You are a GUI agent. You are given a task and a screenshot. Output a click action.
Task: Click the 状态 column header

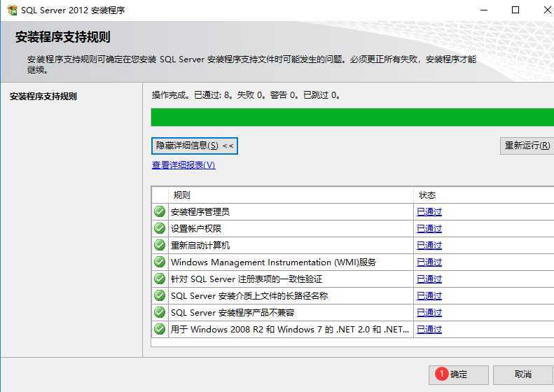click(x=484, y=195)
